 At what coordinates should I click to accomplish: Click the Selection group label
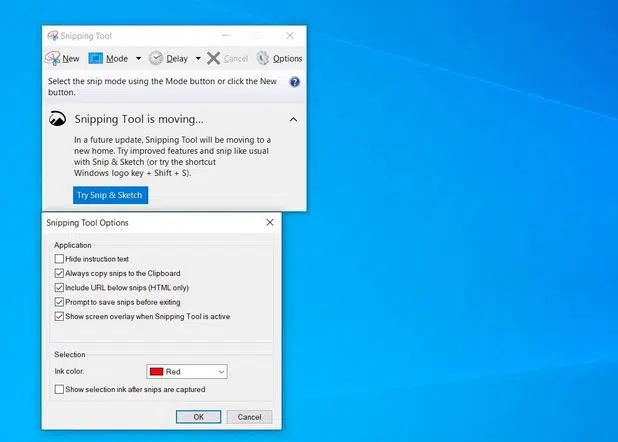[70, 354]
